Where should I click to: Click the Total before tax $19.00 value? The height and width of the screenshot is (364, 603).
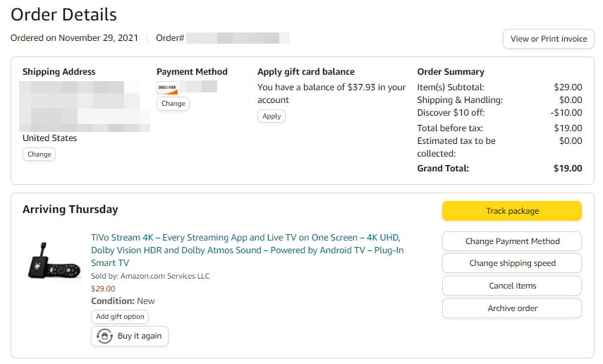click(x=568, y=128)
